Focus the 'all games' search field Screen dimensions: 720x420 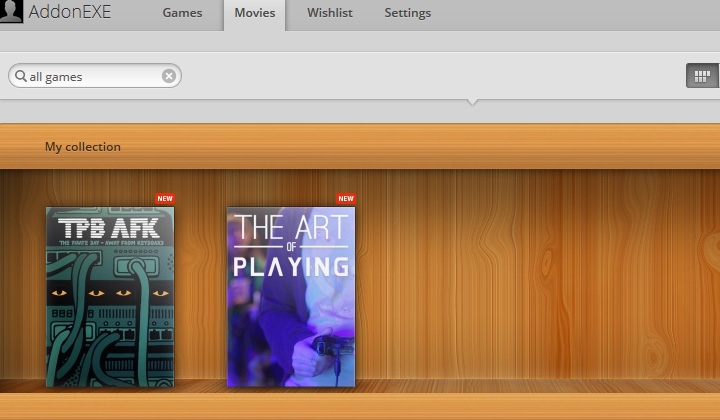click(90, 76)
